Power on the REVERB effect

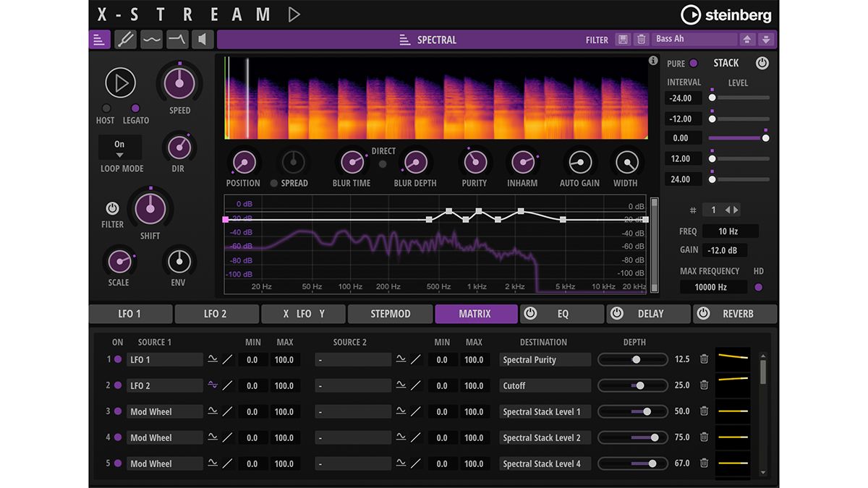(702, 314)
